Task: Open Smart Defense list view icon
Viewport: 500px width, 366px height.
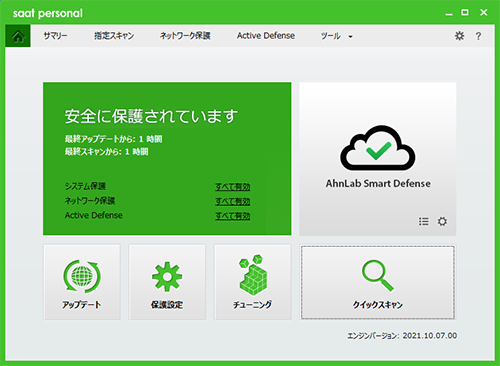Action: tap(424, 221)
